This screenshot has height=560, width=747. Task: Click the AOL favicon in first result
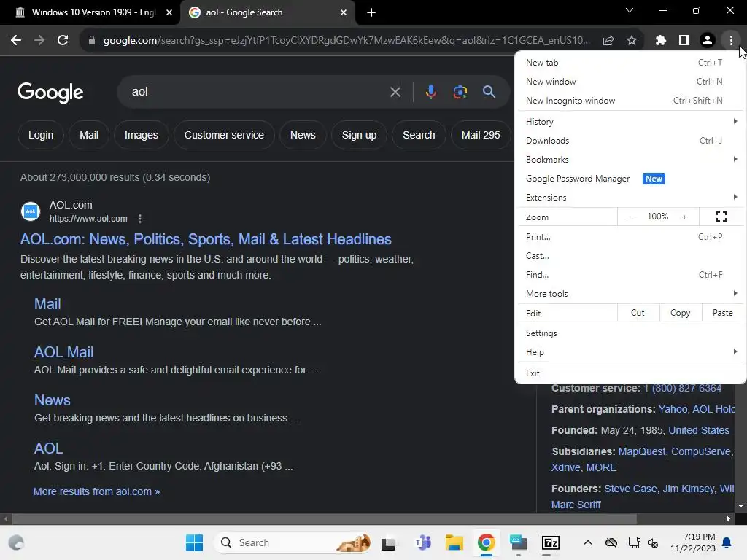31,211
